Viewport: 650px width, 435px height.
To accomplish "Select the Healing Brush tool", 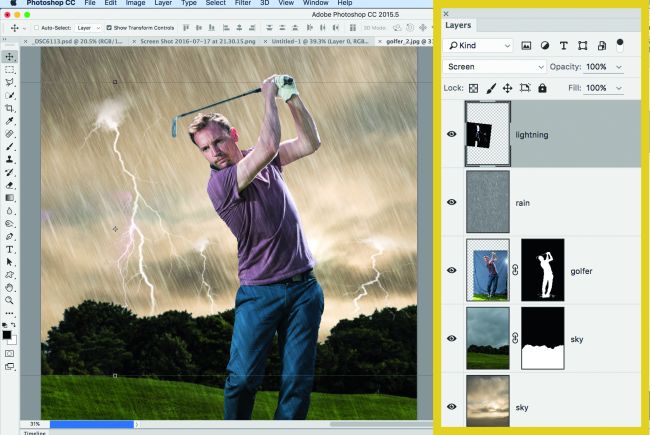I will (9, 134).
